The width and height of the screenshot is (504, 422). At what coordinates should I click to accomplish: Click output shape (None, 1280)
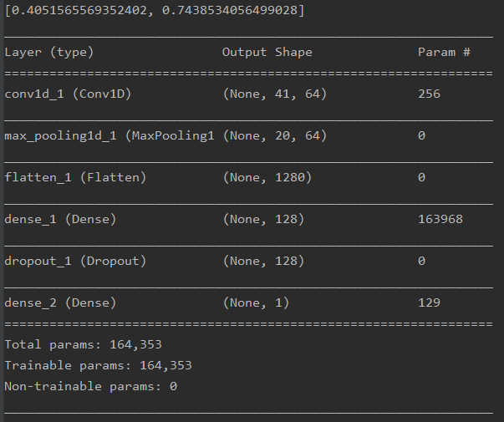[x=267, y=178]
